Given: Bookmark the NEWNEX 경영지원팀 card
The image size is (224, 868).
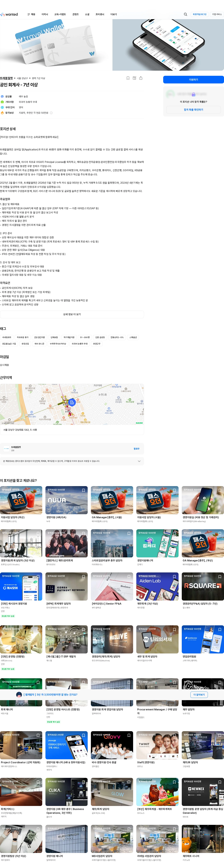Looking at the screenshot, I should pos(220,782).
